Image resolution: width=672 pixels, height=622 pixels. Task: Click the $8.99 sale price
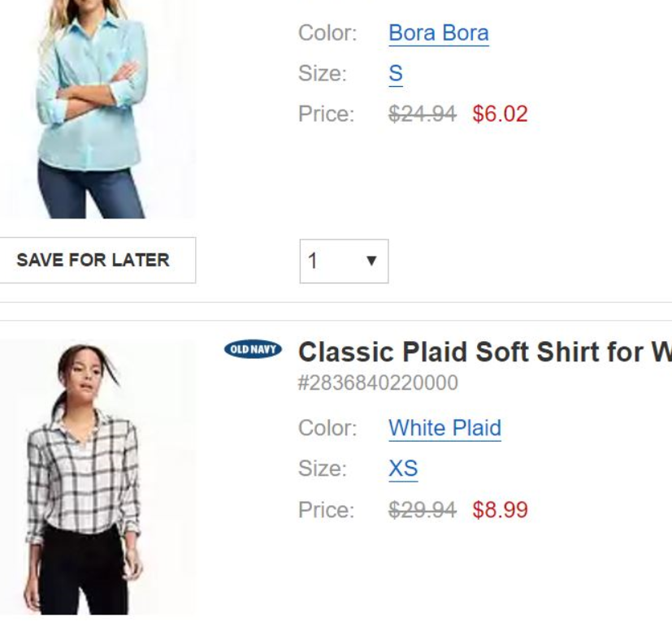point(500,510)
